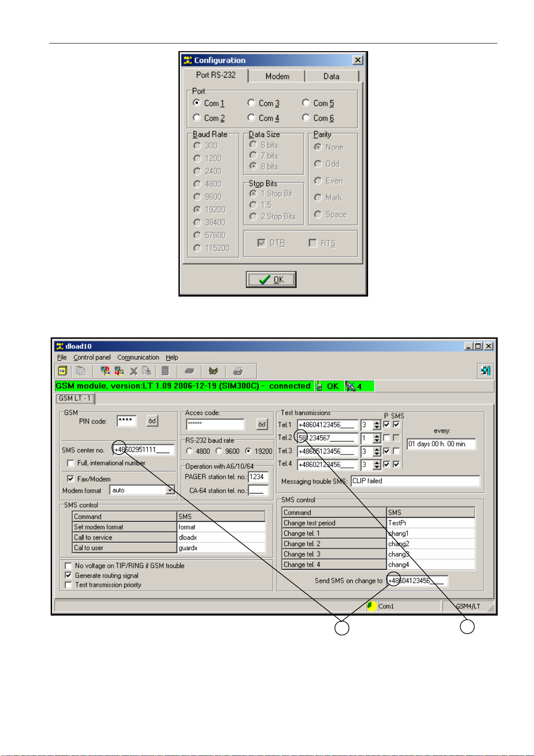The image size is (534, 756).
Task: Click the grey oval toolbar icon
Action: click(190, 371)
